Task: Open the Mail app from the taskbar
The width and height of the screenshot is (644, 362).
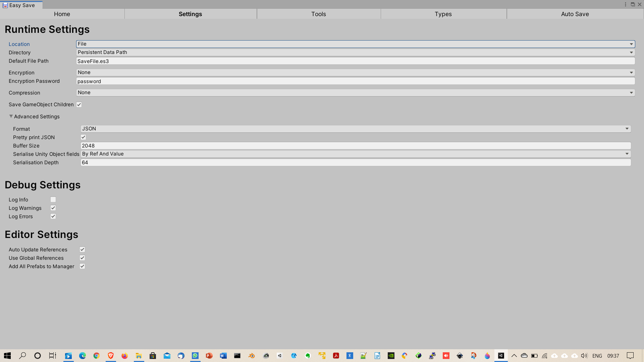Action: (167, 356)
